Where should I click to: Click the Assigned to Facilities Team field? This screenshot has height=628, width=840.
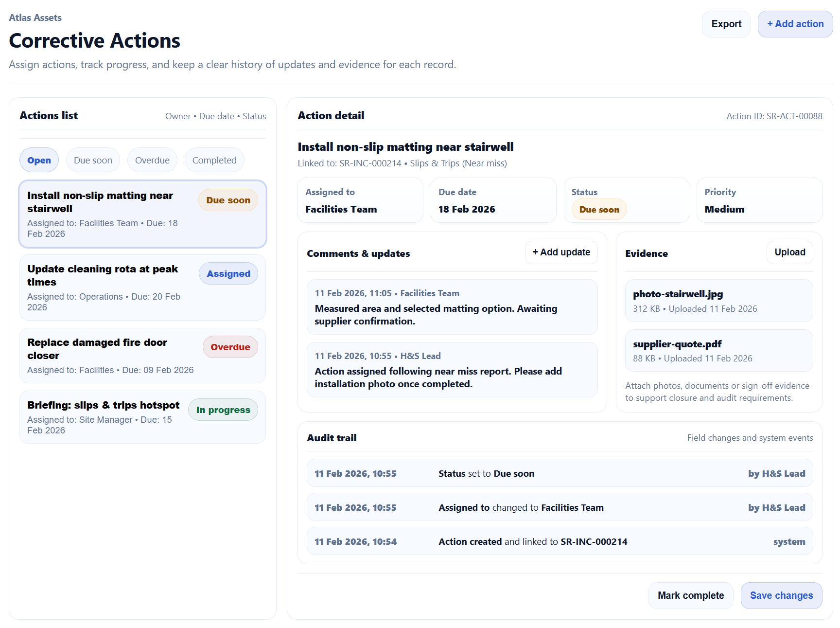[360, 200]
